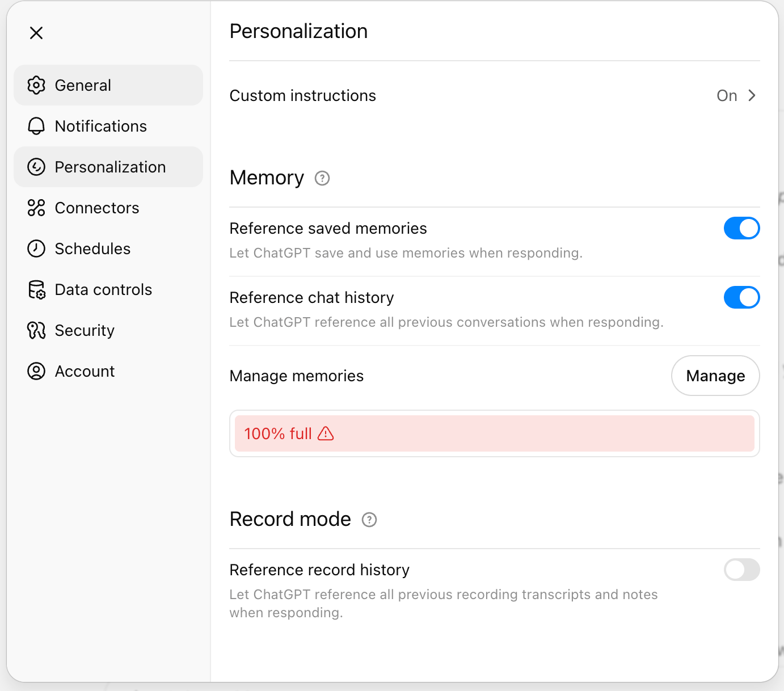Click the Connectors sidebar icon
Viewport: 784px width, 691px height.
pyautogui.click(x=36, y=208)
